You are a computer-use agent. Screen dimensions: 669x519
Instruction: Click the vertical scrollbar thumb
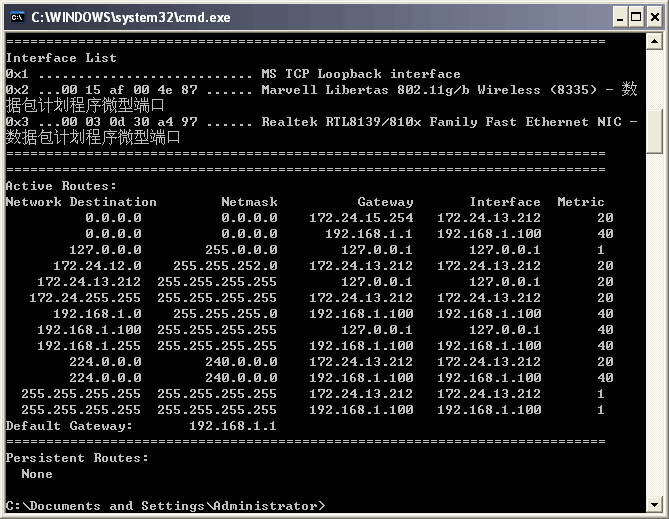654,131
